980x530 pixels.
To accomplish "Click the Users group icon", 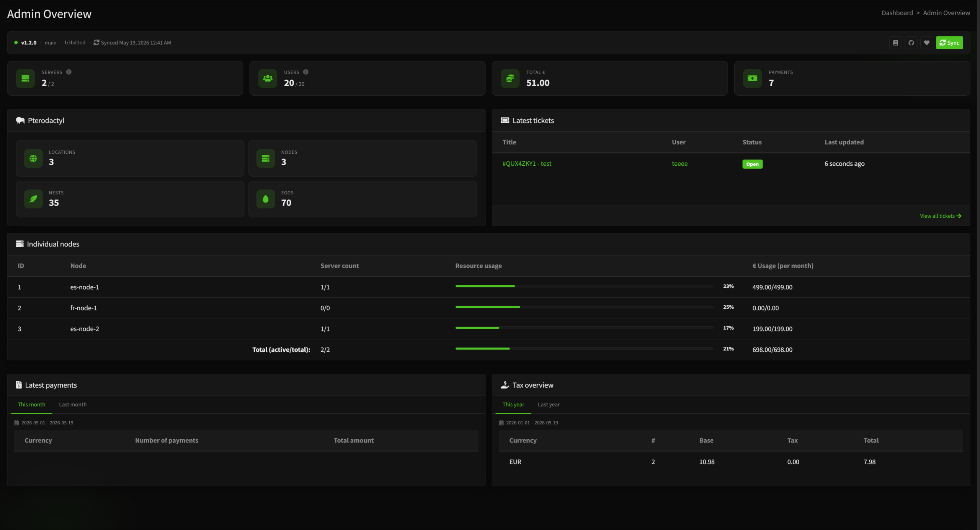I will (x=268, y=78).
